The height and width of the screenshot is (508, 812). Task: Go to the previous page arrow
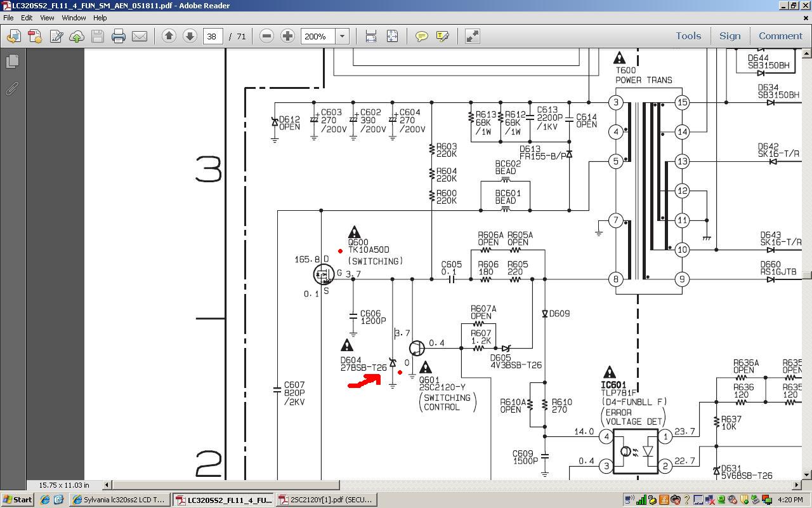(169, 36)
